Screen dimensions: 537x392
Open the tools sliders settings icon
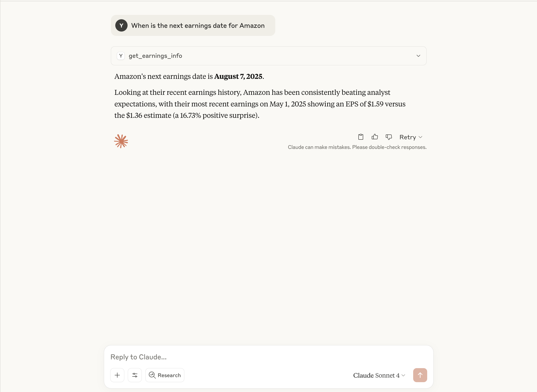135,375
